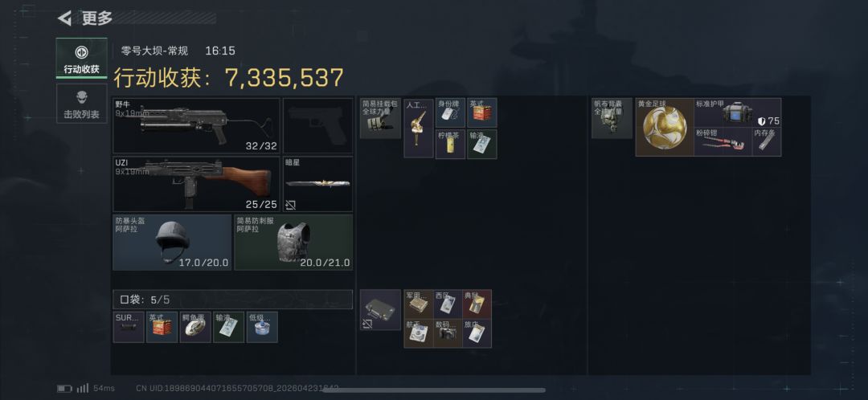
Task: Select the 标准护甲 repair kit item
Action: (x=737, y=113)
